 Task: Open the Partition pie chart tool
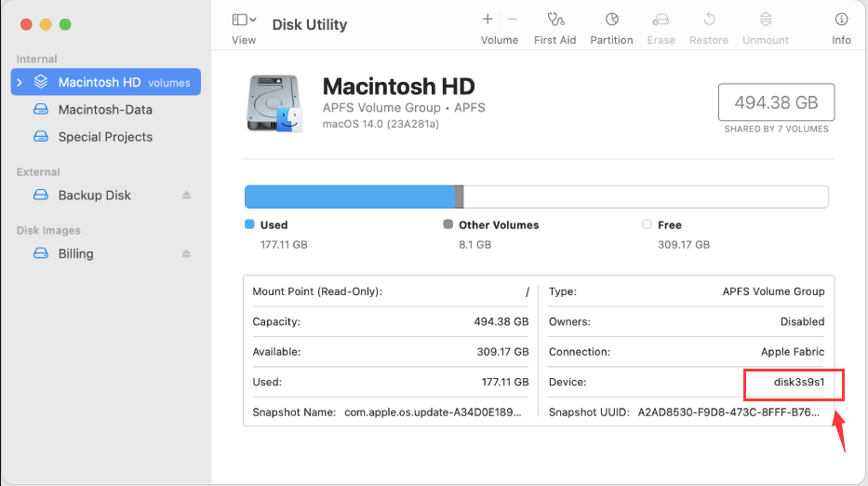coord(612,20)
